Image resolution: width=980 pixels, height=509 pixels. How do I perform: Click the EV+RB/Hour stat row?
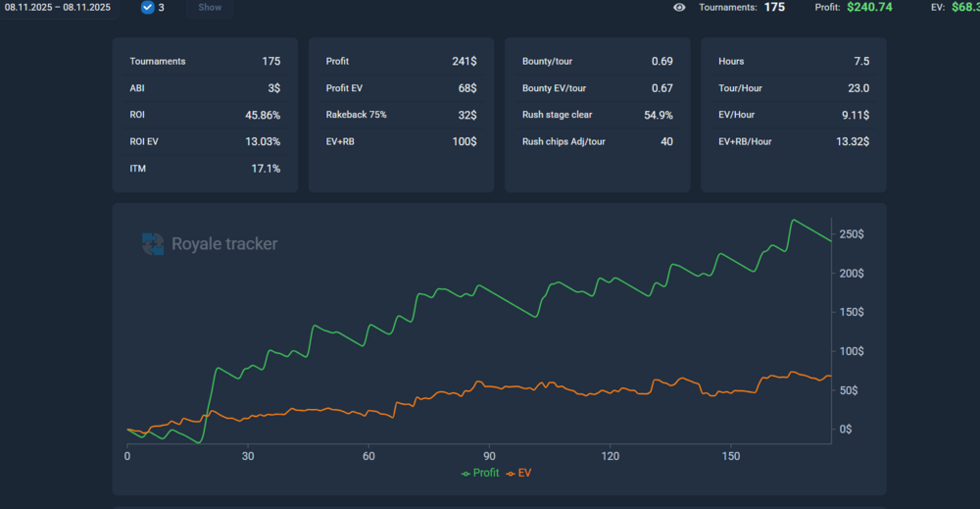(793, 141)
